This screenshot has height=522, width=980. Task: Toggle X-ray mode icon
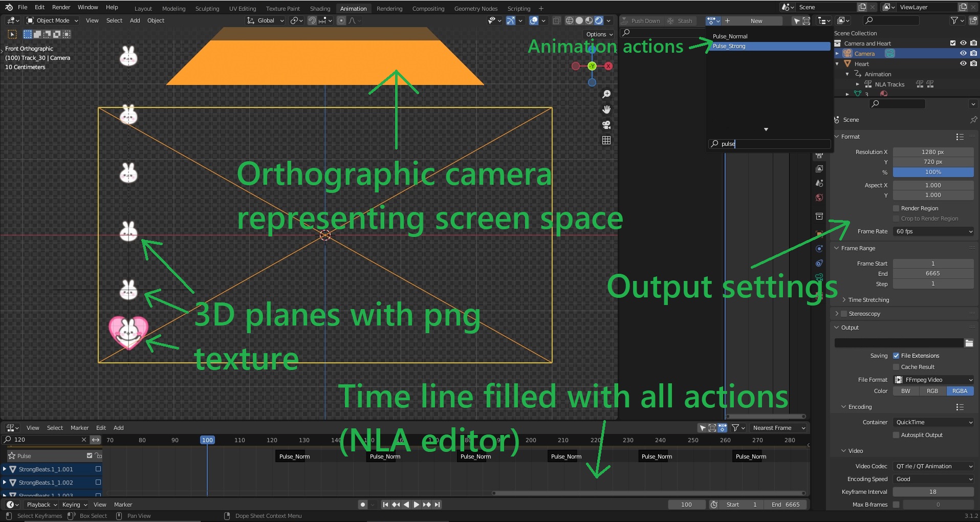click(x=556, y=20)
